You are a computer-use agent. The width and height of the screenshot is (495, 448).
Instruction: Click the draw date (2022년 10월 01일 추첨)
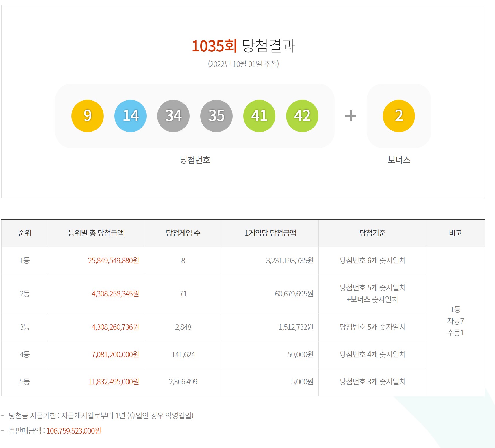(x=243, y=64)
